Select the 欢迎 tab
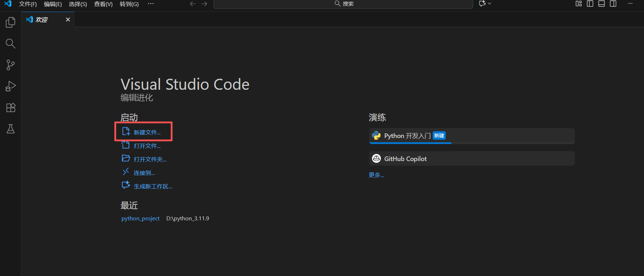This screenshot has height=276, width=644. click(48, 20)
